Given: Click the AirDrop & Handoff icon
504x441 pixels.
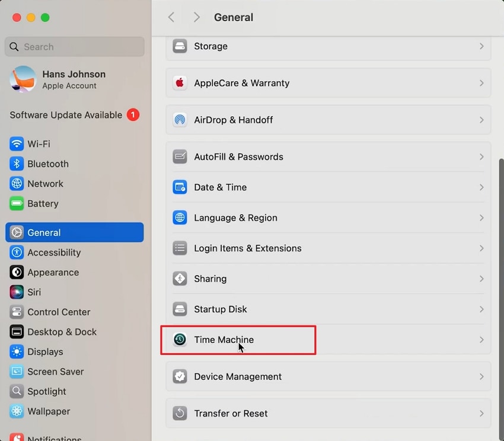Looking at the screenshot, I should (180, 120).
